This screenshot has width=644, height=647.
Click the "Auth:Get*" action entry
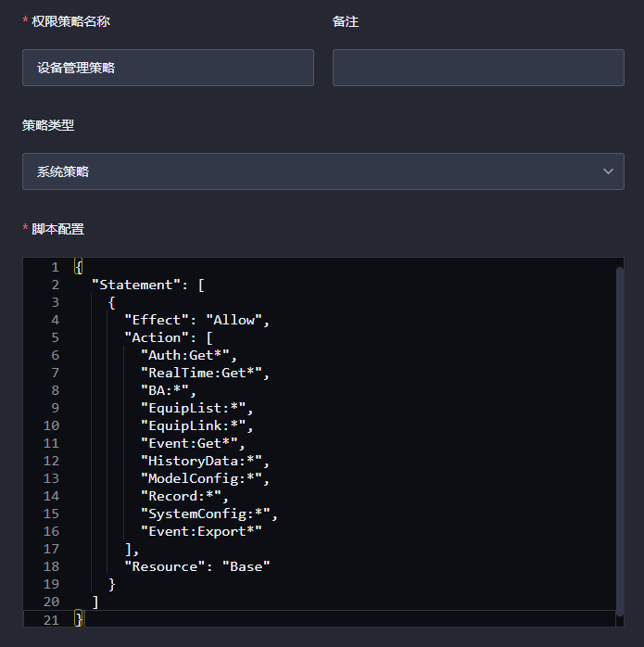pos(189,355)
